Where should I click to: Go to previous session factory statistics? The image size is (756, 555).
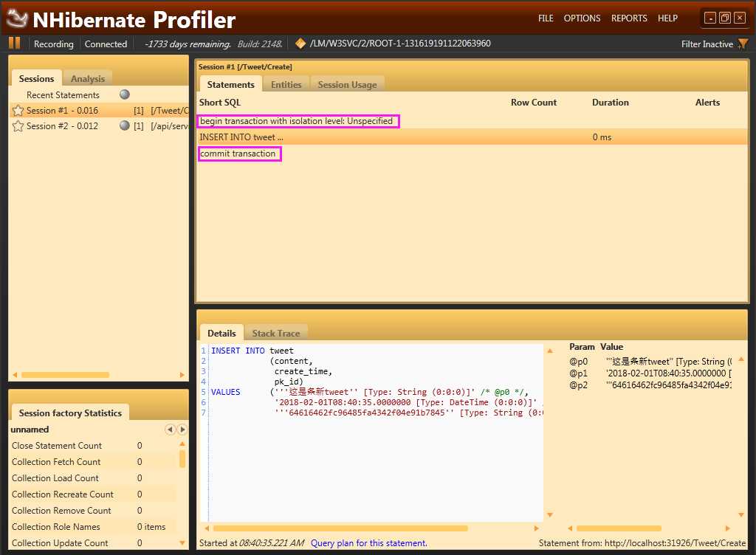coord(170,429)
